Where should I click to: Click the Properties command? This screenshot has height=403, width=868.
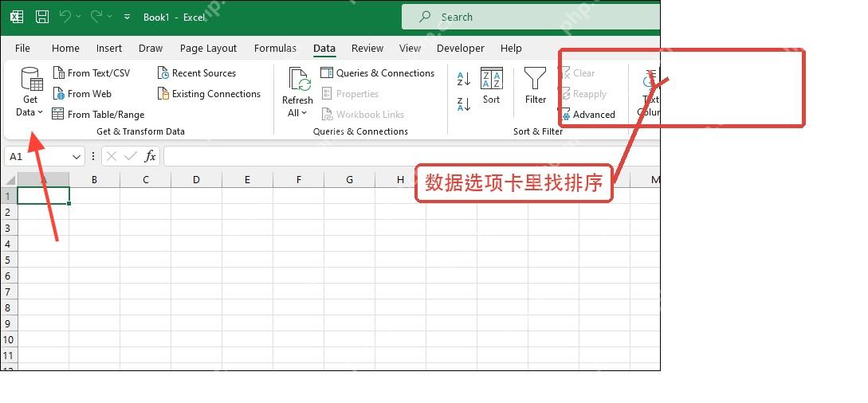pyautogui.click(x=350, y=94)
